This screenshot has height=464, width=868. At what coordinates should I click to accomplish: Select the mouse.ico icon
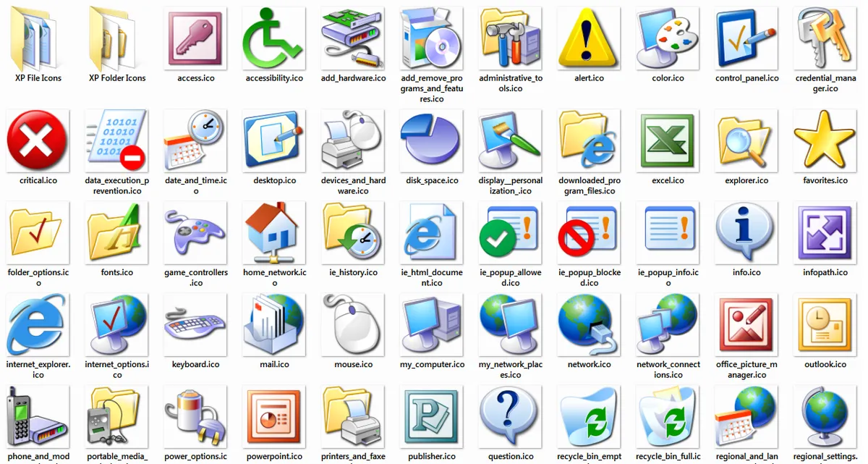pyautogui.click(x=353, y=325)
